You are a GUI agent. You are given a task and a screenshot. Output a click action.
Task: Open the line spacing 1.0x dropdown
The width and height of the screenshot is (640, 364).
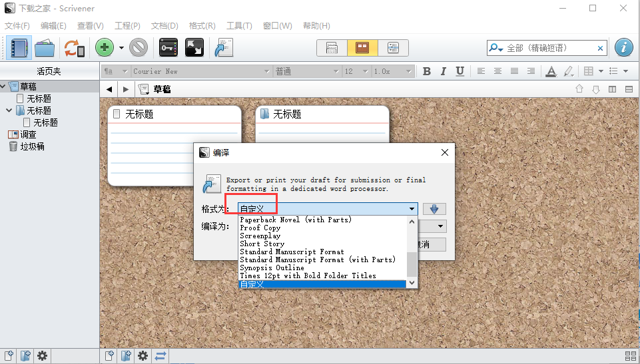(x=392, y=71)
